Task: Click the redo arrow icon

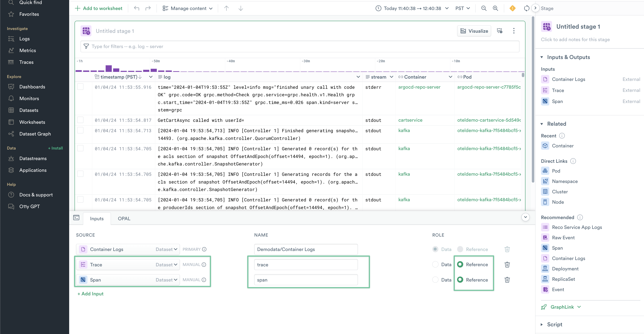Action: tap(148, 8)
